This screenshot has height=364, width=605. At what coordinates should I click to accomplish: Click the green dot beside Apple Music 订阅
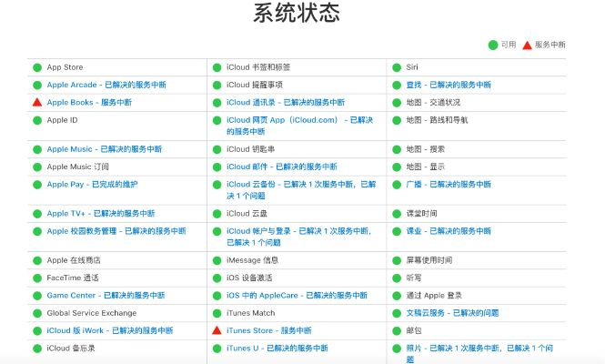pos(37,167)
